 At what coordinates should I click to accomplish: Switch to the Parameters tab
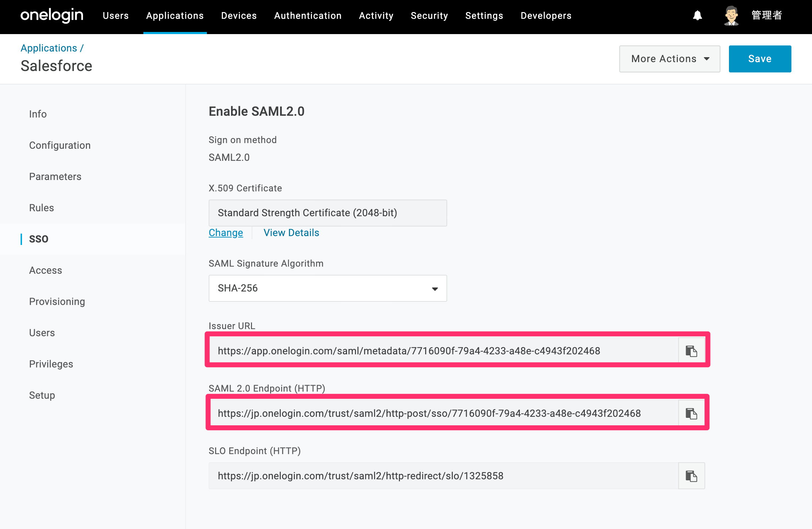[55, 176]
